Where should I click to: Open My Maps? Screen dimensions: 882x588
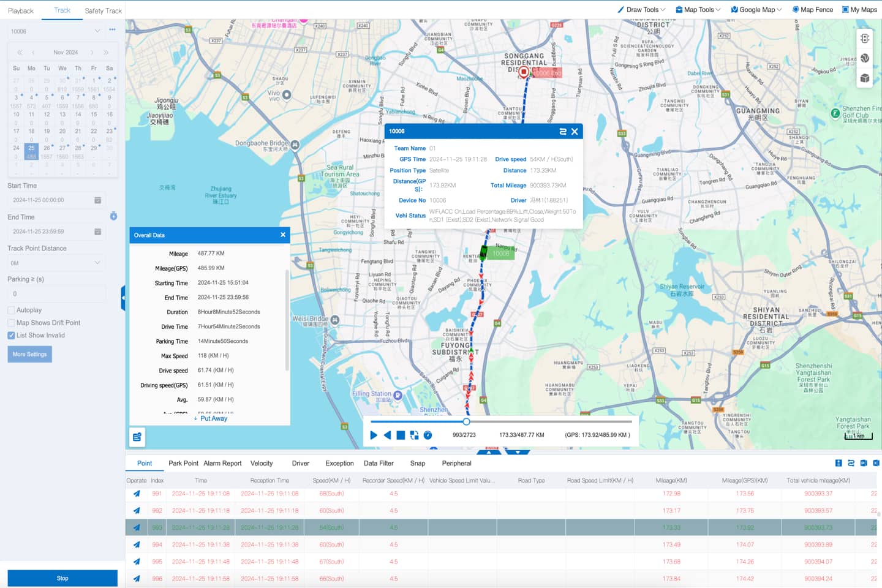coord(859,10)
